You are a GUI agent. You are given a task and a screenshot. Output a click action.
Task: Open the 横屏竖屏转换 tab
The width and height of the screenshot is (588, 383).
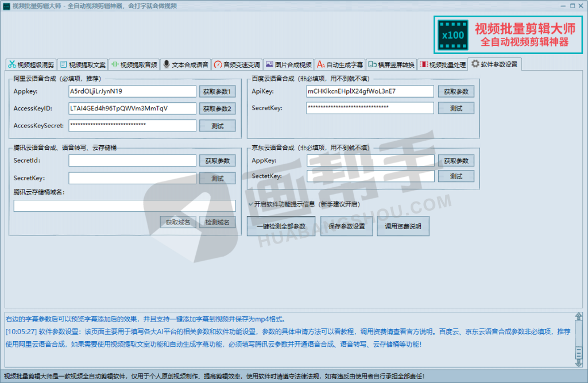coord(391,64)
